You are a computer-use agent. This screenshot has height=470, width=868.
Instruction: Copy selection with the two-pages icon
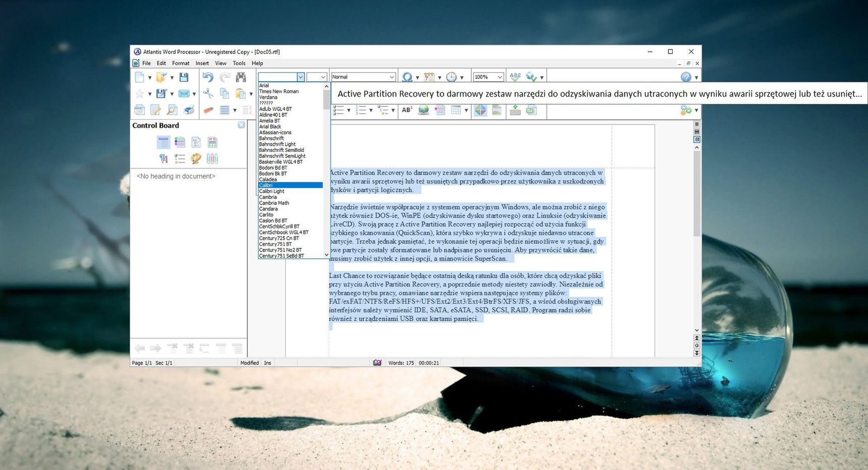[x=225, y=93]
